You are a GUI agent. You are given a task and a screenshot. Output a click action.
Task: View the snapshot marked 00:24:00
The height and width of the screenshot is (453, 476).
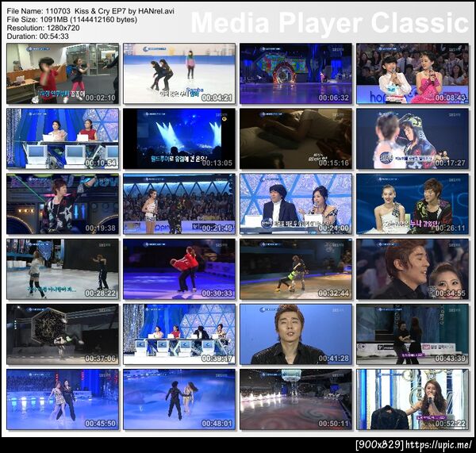296,204
